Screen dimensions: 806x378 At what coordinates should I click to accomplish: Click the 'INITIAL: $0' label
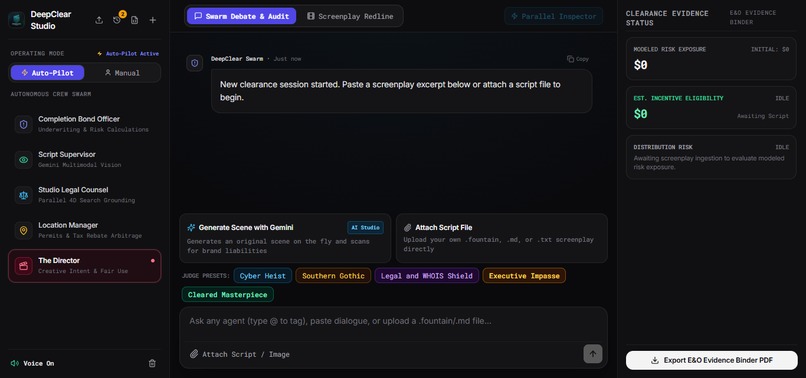click(x=770, y=49)
